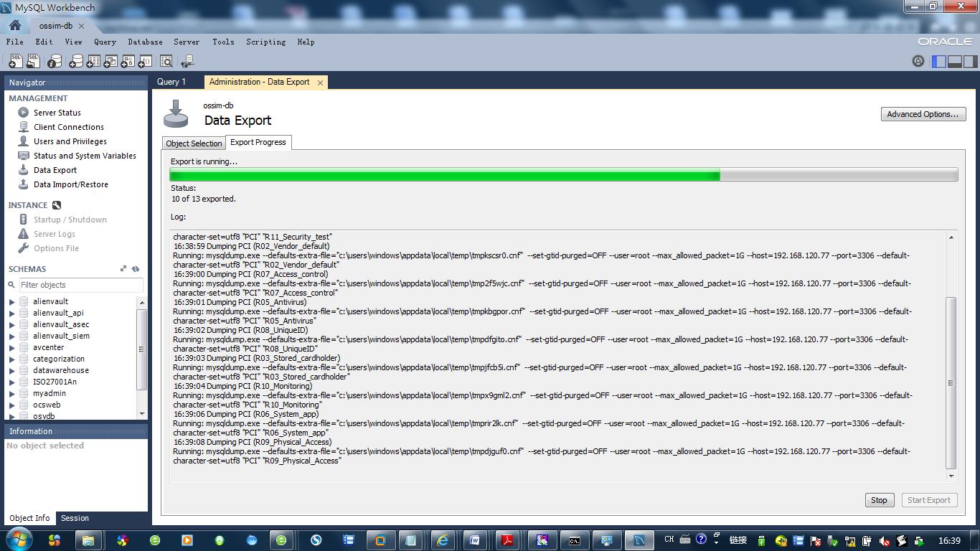This screenshot has width=980, height=551.
Task: Open Users and Privileges page
Action: click(x=70, y=141)
